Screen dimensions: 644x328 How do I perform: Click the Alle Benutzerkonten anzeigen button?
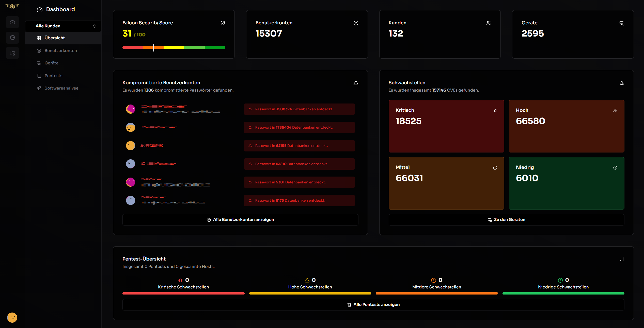pos(240,220)
